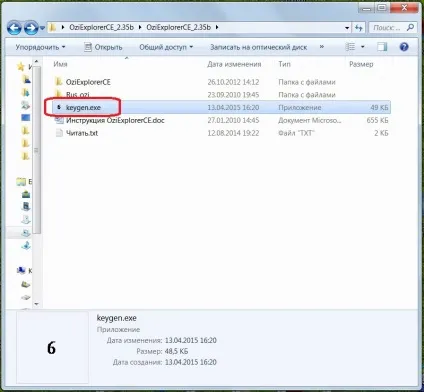Go forward with the Forward arrow button

point(31,28)
